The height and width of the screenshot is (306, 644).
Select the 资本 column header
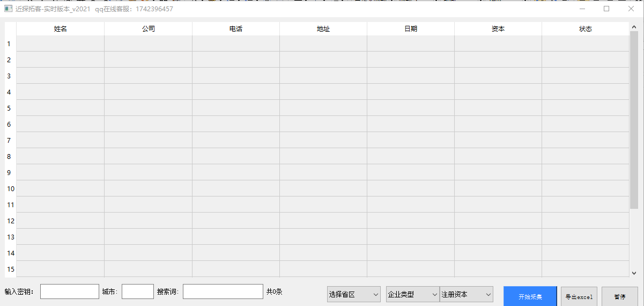pyautogui.click(x=498, y=29)
